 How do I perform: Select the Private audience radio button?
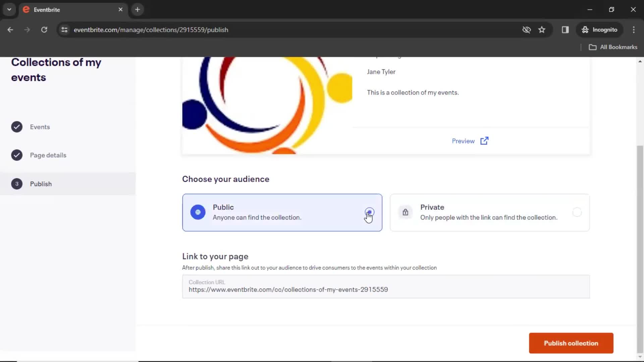click(577, 212)
